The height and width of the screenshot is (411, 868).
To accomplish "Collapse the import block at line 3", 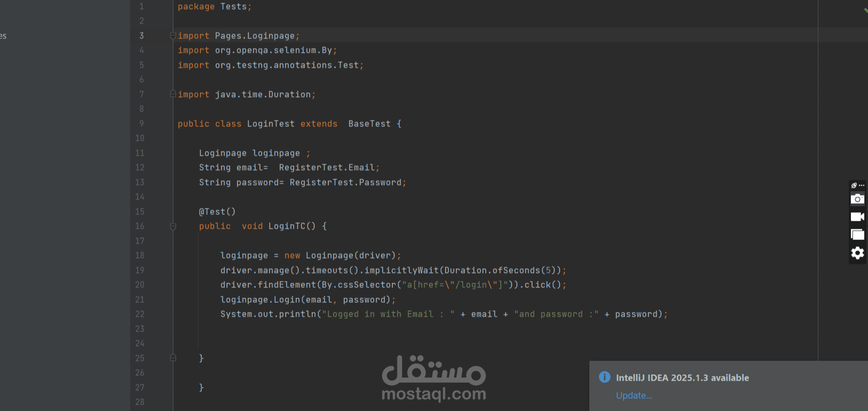I will coord(173,36).
